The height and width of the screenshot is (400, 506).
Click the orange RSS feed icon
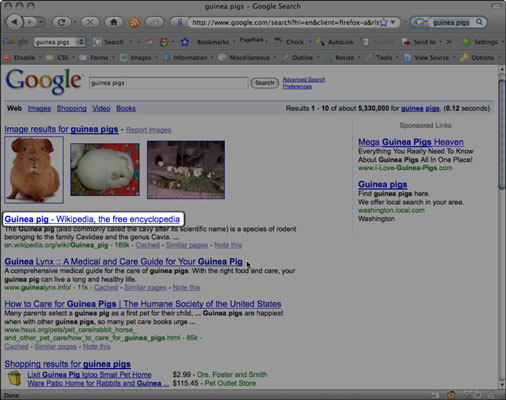click(x=134, y=22)
